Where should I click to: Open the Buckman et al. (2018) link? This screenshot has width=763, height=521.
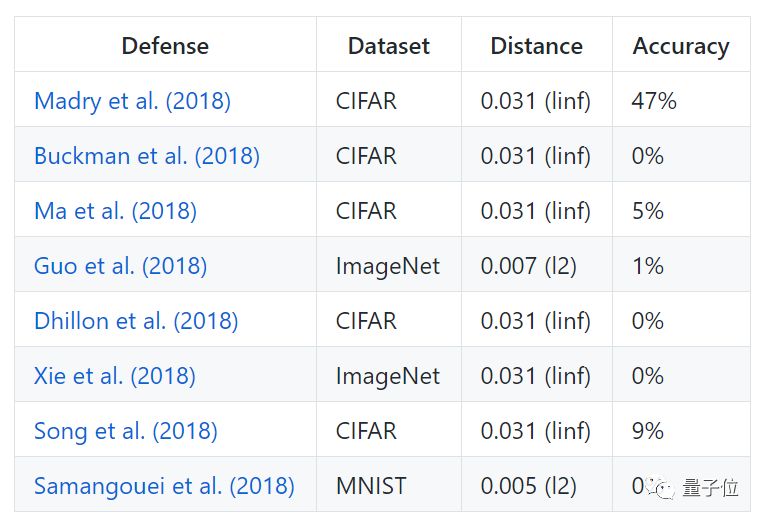coord(147,156)
